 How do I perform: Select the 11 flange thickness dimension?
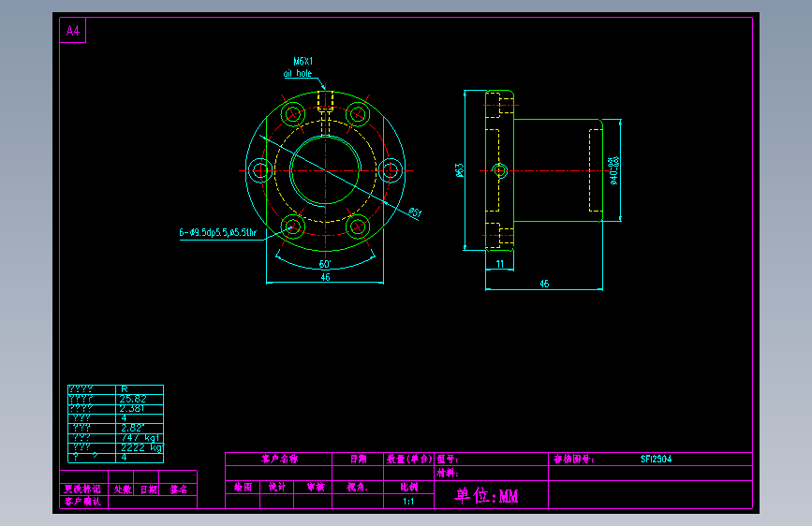[x=500, y=264]
